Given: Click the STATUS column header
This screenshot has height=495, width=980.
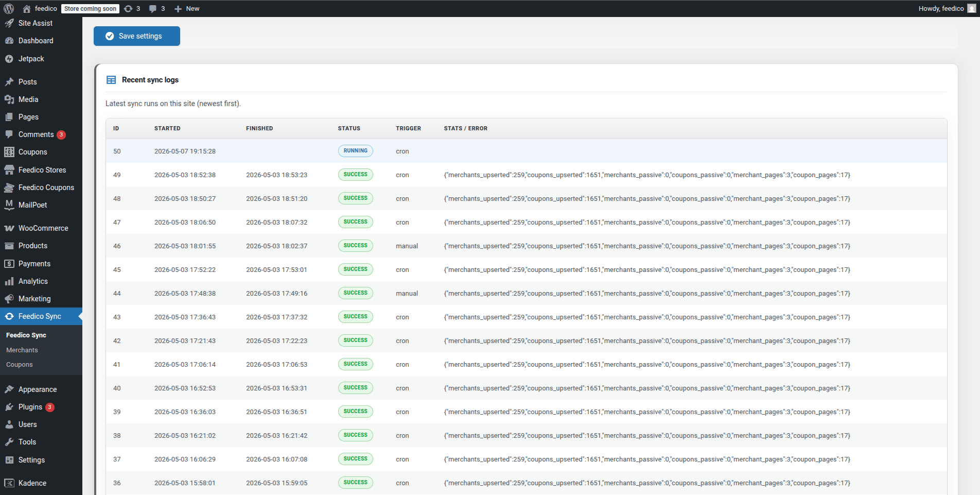Looking at the screenshot, I should pyautogui.click(x=349, y=128).
